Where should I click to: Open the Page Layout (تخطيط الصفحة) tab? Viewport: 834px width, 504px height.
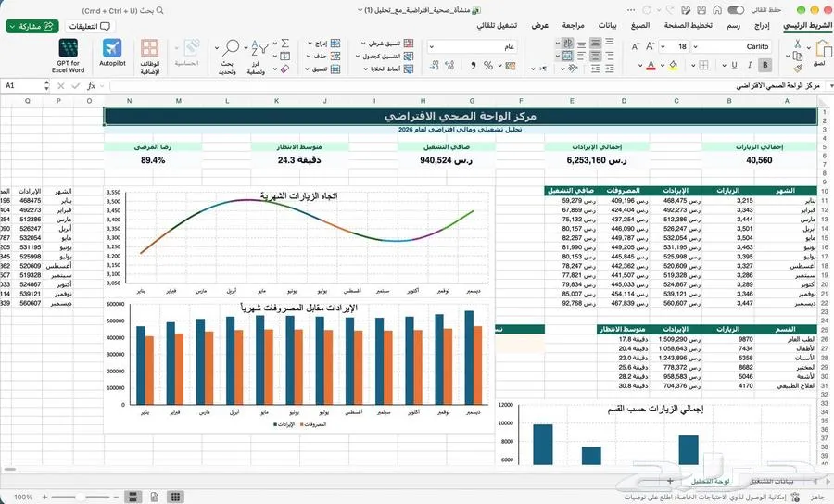[688, 26]
